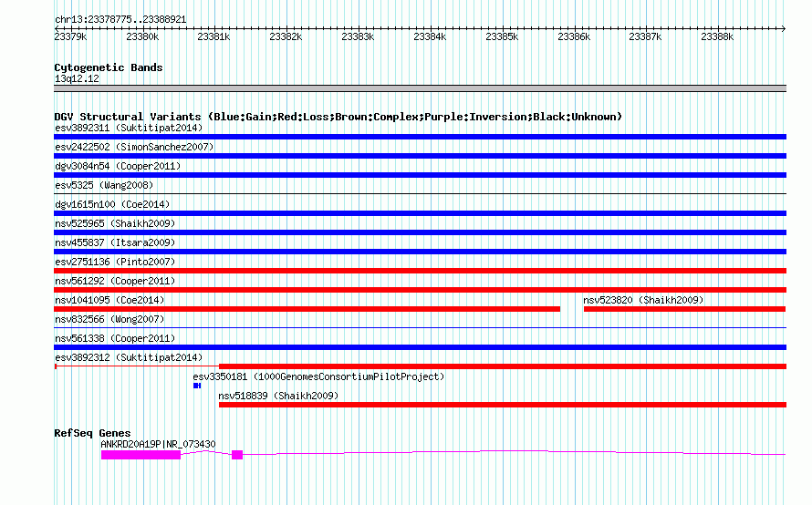The image size is (812, 505).
Task: Click the 23381k ruler position
Action: [x=213, y=36]
